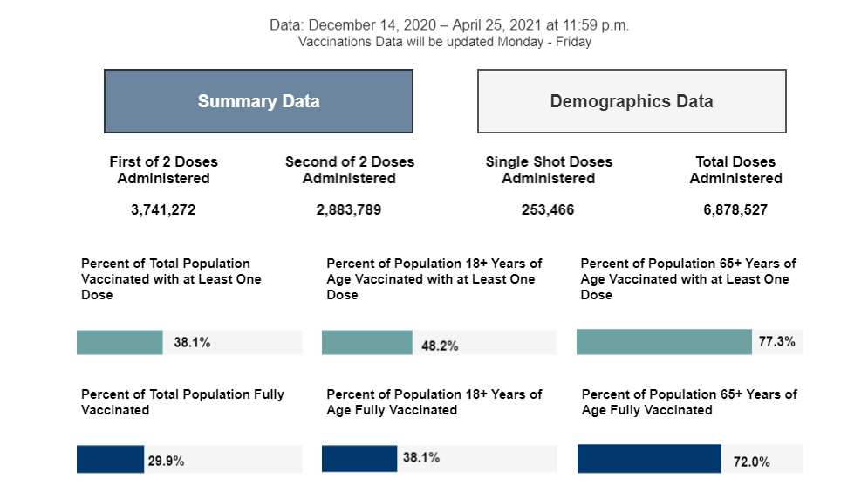Viewport: 868px width, 486px height.
Task: Click the 3,741,272 first doses figure
Action: (x=164, y=210)
